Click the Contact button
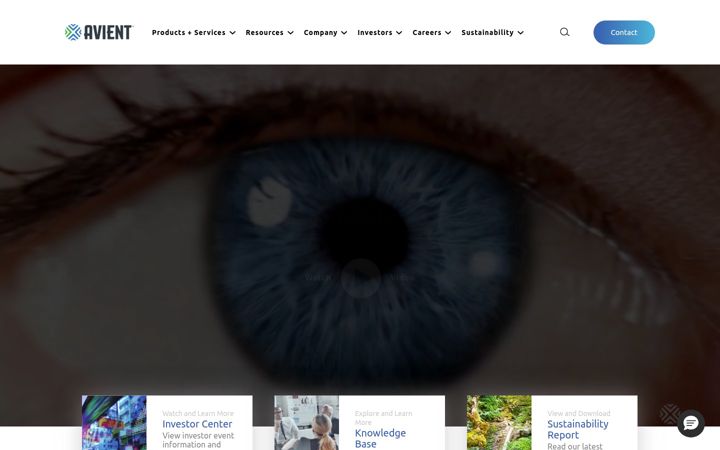This screenshot has width=720, height=450. [x=624, y=32]
